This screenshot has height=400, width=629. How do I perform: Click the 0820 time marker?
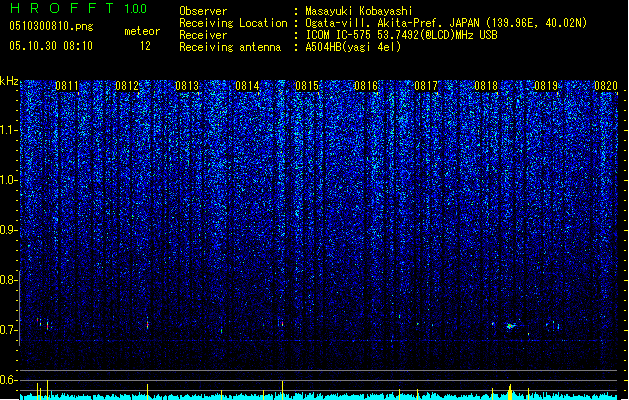(x=606, y=86)
